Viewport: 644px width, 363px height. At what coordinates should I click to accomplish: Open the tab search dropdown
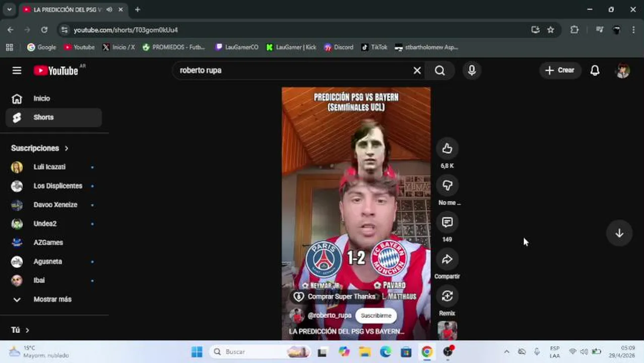[9, 10]
